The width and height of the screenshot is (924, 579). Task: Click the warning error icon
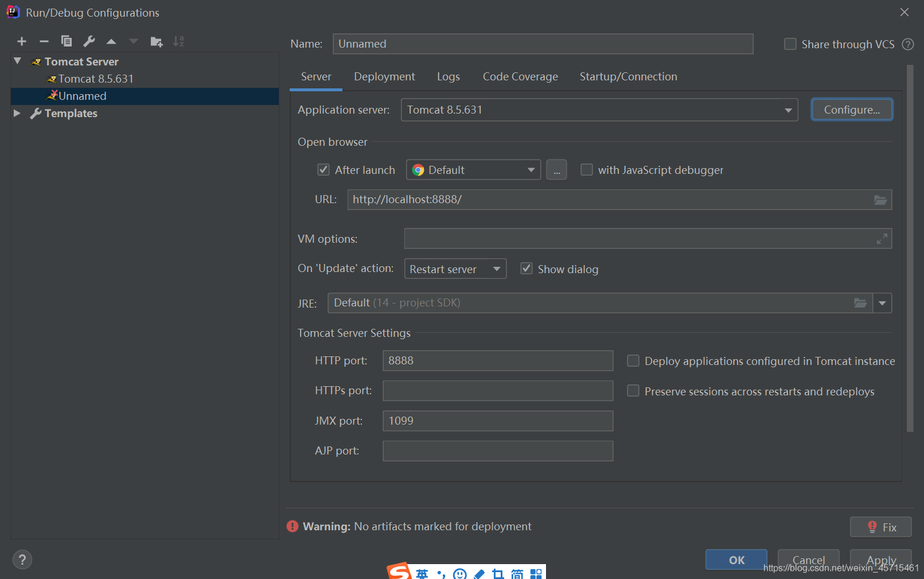[293, 526]
